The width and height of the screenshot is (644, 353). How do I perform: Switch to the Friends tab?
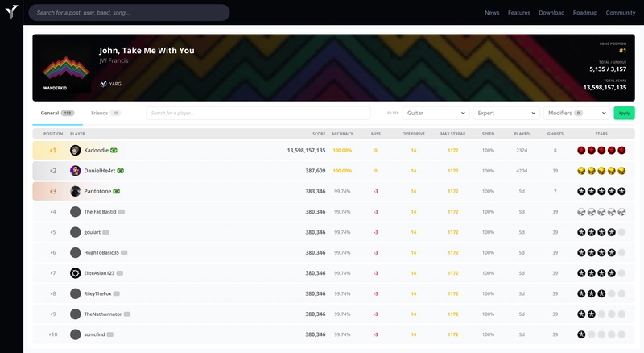(105, 113)
